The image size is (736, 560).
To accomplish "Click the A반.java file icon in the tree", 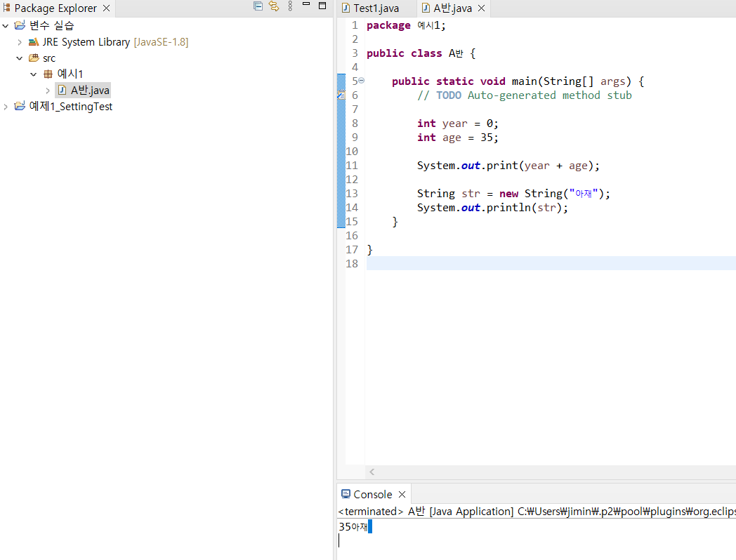I will [62, 90].
